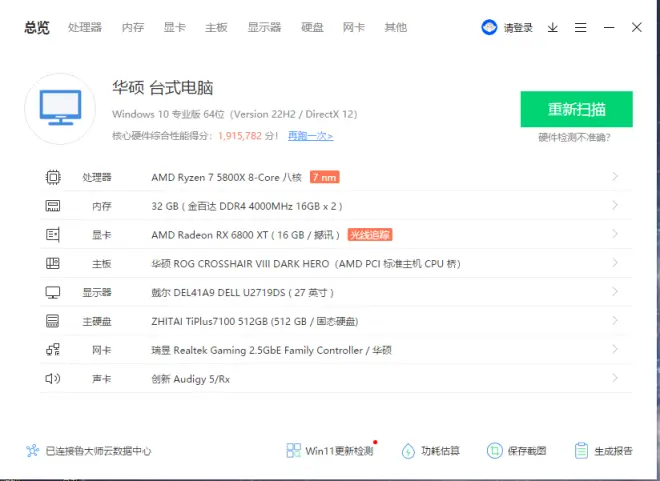Click the motherboard icon
This screenshot has width=660, height=481.
(x=53, y=264)
